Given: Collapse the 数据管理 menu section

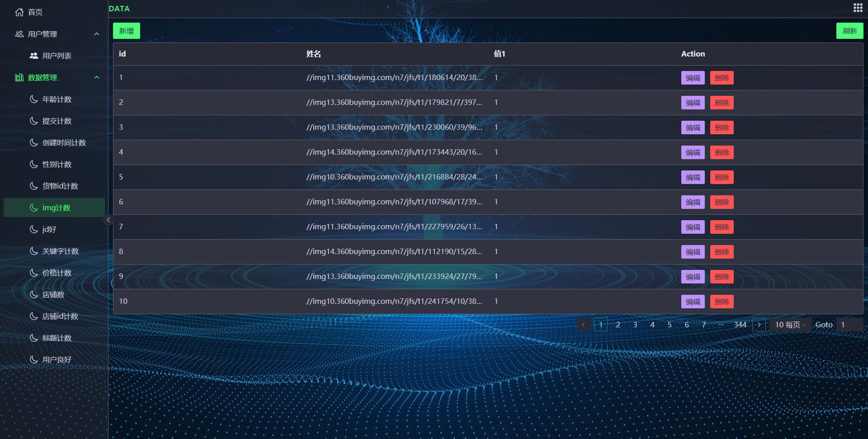Looking at the screenshot, I should (96, 77).
